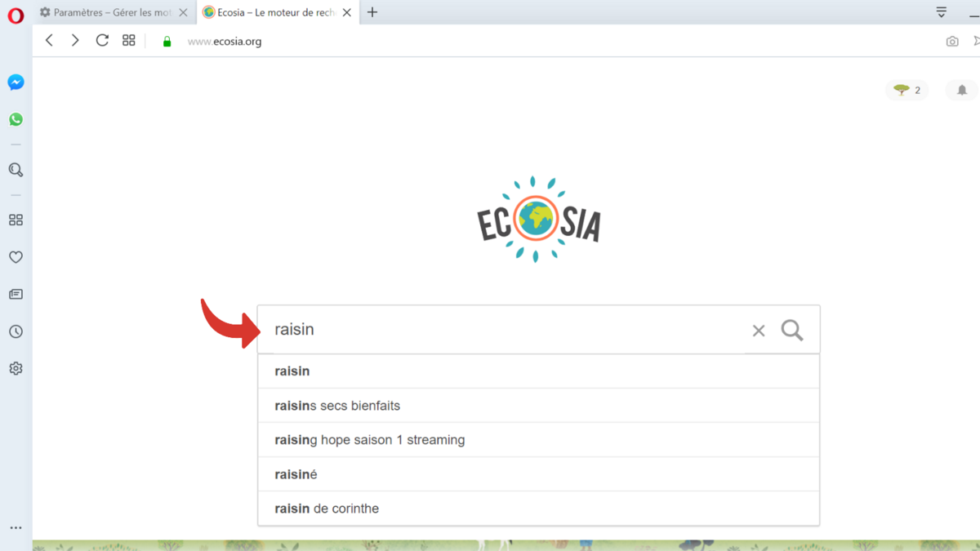Select the Ecosia tab
Image resolution: width=980 pixels, height=551 pixels.
coord(278,12)
